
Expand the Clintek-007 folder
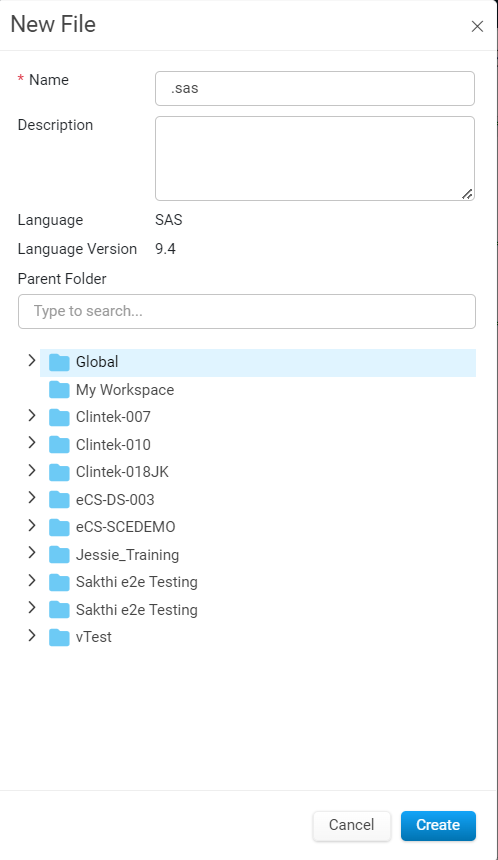click(32, 416)
